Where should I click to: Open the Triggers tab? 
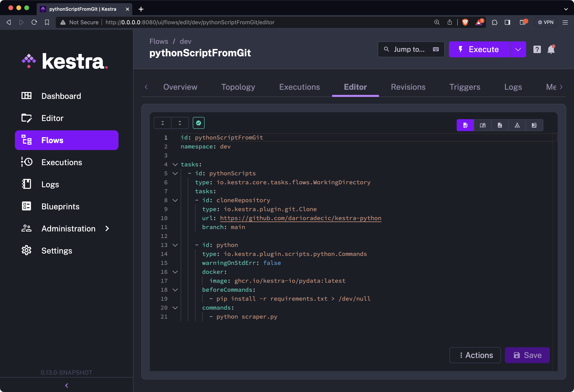[465, 87]
